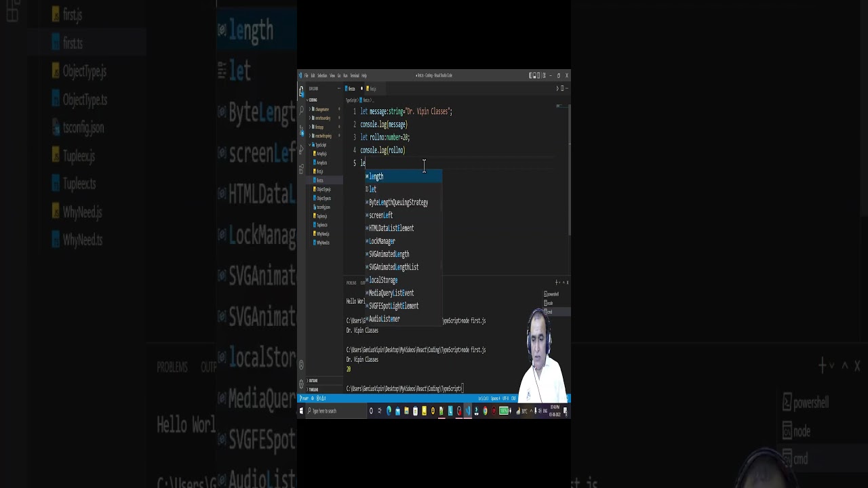Select the node terminal in the list

[556, 303]
